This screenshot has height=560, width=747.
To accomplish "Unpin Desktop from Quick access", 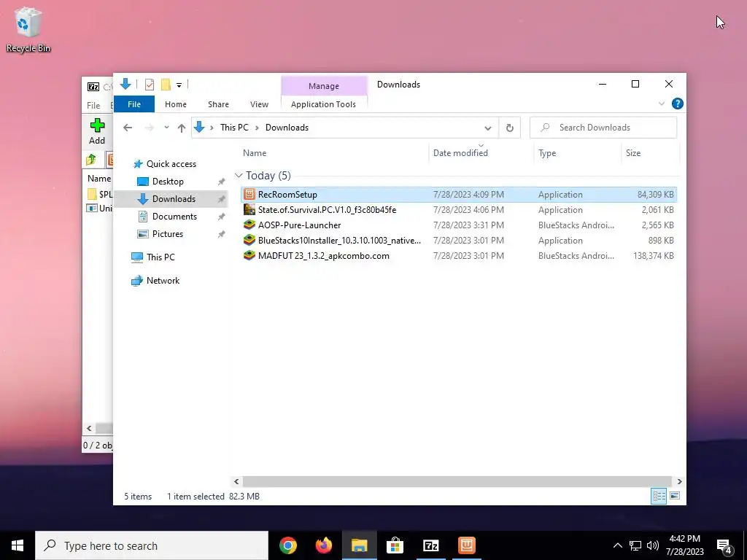I will pyautogui.click(x=221, y=182).
